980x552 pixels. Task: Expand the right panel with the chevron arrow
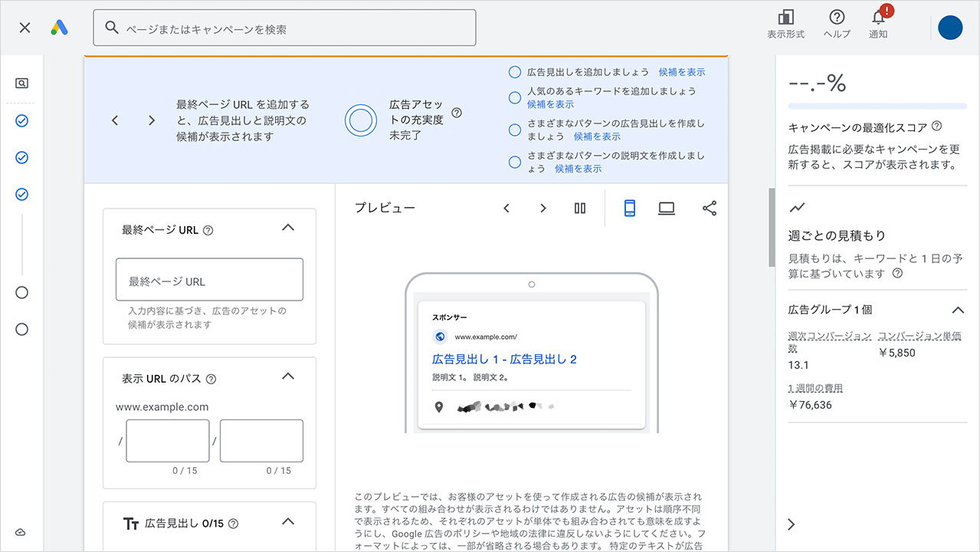tap(791, 524)
